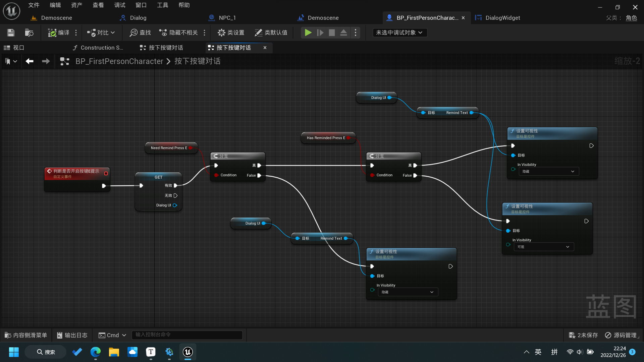Viewport: 644px width, 362px height.
Task: Click the console command input field
Action: pos(187,335)
